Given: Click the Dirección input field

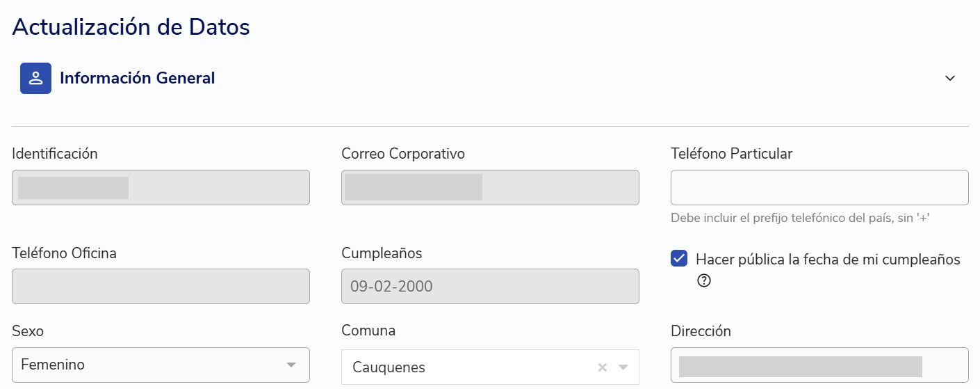Looking at the screenshot, I should click(819, 366).
